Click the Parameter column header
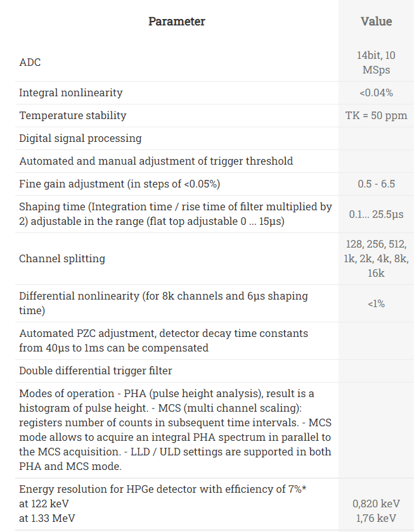 coord(177,22)
